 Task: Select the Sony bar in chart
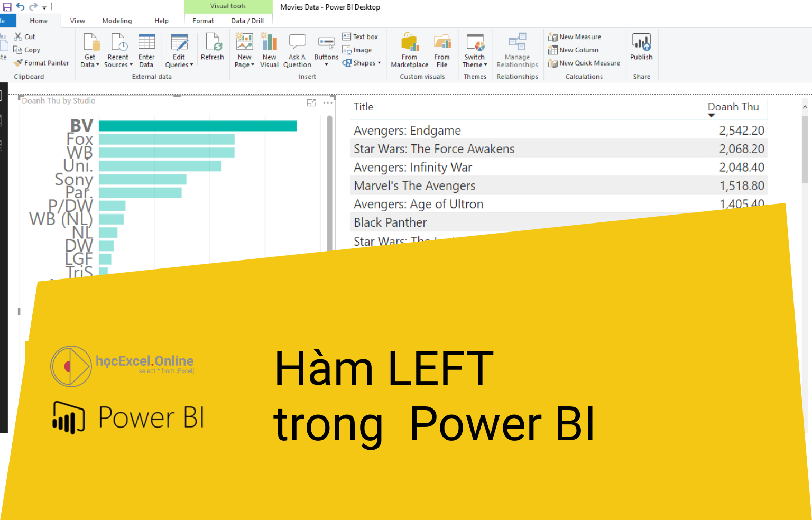point(143,179)
